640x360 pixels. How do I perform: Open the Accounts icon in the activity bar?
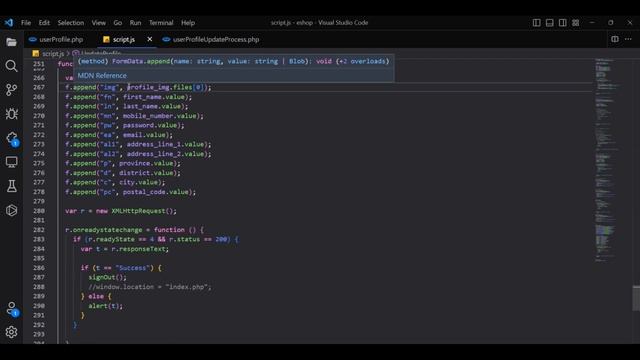11,309
